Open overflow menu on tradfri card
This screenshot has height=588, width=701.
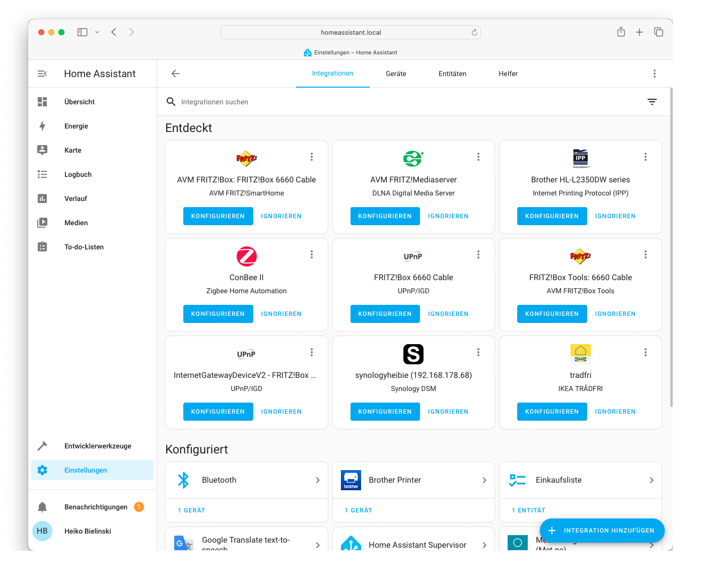[645, 352]
